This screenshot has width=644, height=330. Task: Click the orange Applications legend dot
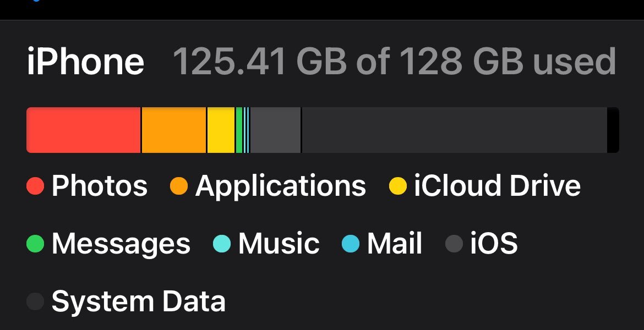point(179,186)
